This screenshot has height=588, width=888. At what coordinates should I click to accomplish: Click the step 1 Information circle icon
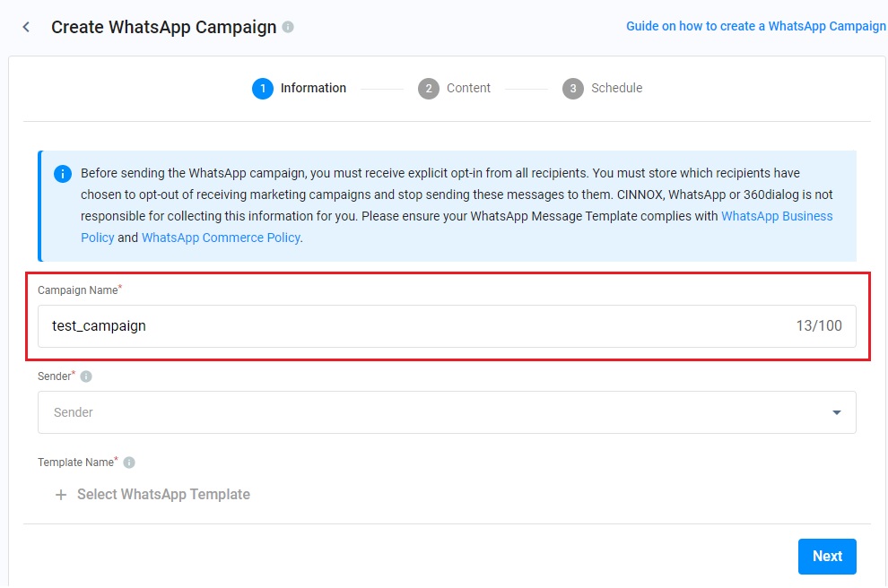pos(263,88)
